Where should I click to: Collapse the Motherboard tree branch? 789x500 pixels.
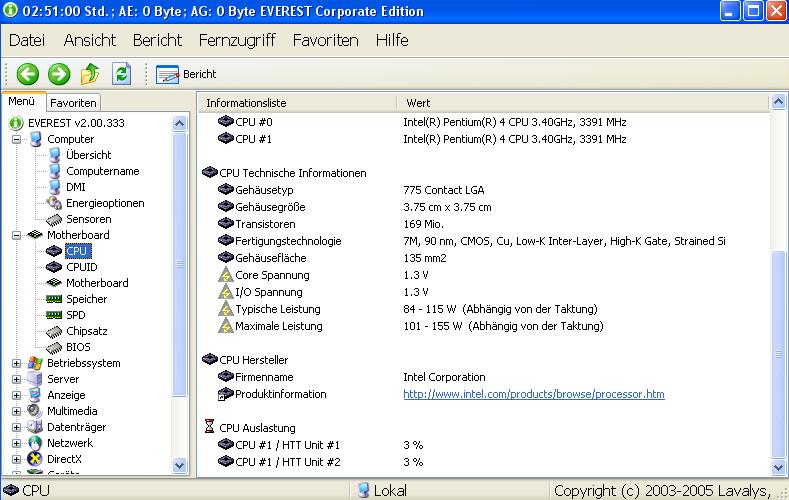click(17, 235)
